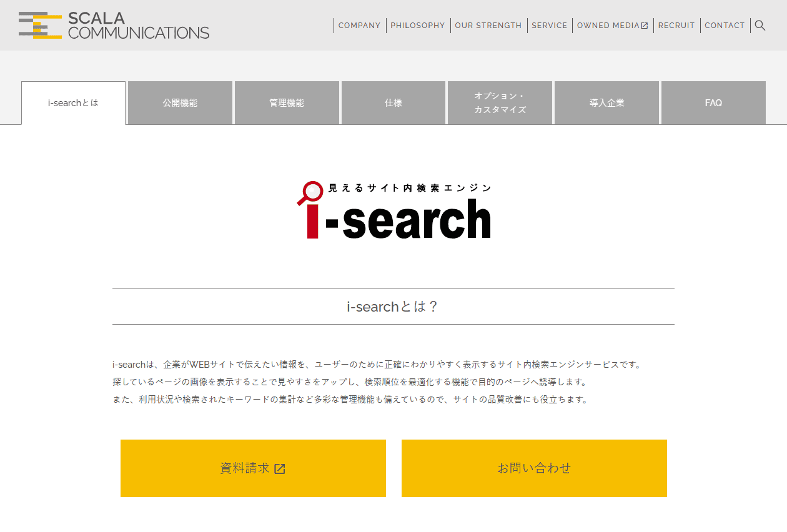Image resolution: width=787 pixels, height=532 pixels.
Task: Open the 仕様 tab
Action: point(393,103)
